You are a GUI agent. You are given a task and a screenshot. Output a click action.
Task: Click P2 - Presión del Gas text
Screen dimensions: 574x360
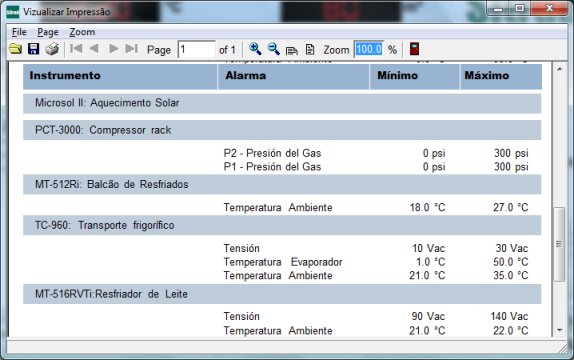(x=272, y=153)
